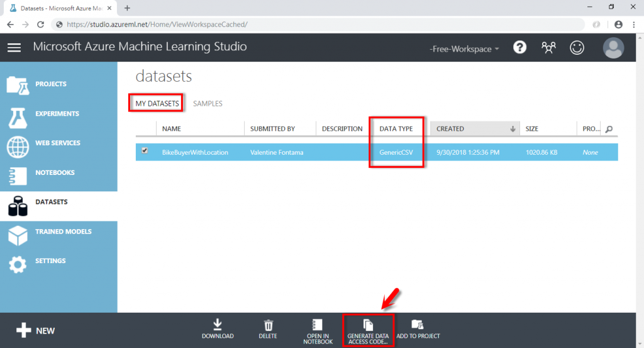Open the Experiments flask icon
The image size is (644, 348).
coord(18,118)
